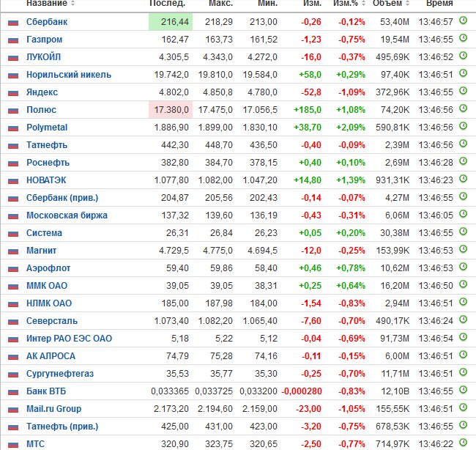Click the Russian flag icon beside Яндекс
The width and height of the screenshot is (476, 450).
pos(13,93)
